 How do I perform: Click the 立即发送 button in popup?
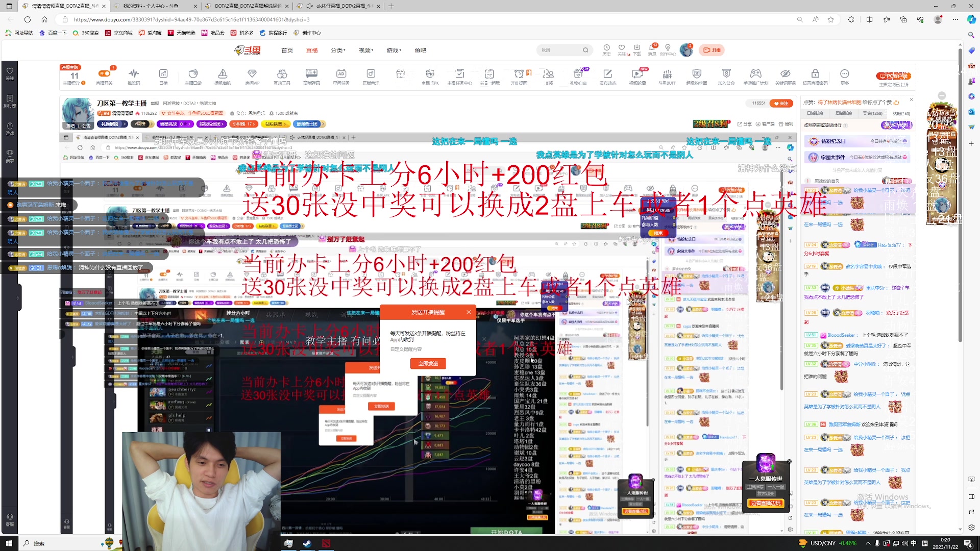[x=428, y=363]
